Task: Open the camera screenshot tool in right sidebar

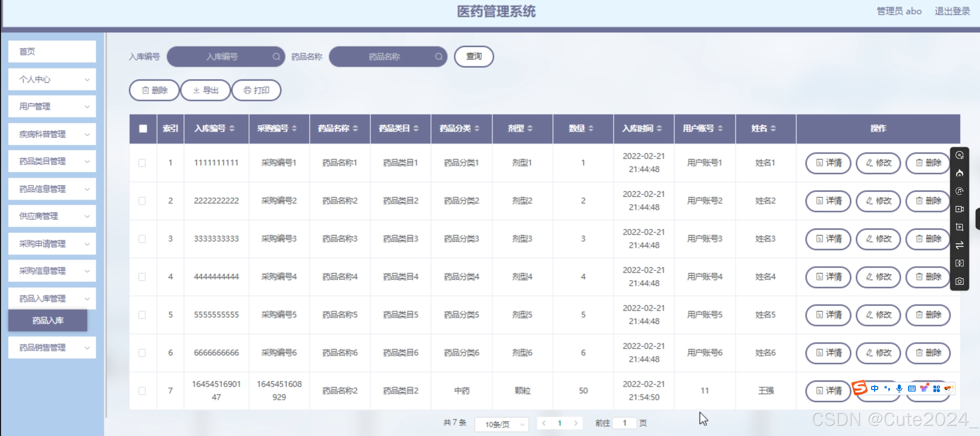Action: [960, 281]
